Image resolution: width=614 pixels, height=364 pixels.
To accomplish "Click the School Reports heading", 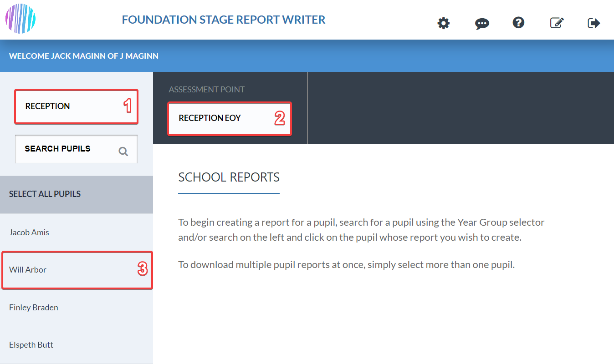I will (x=229, y=177).
